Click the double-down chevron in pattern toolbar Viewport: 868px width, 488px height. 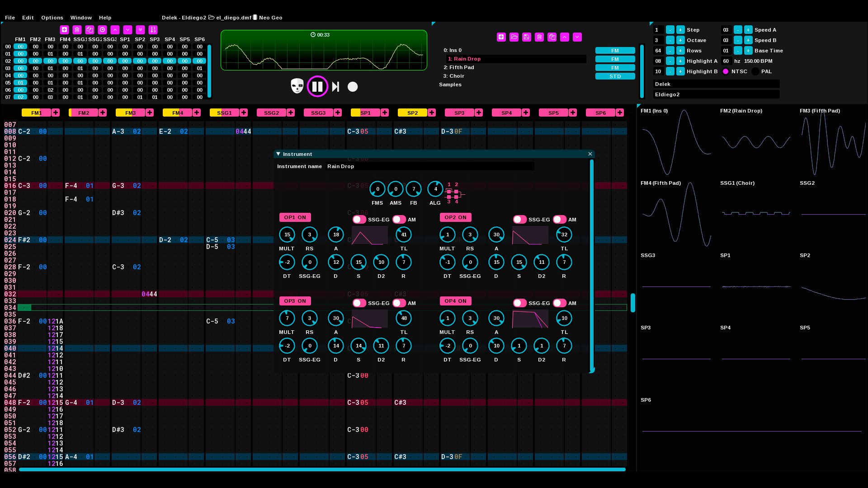click(x=141, y=30)
